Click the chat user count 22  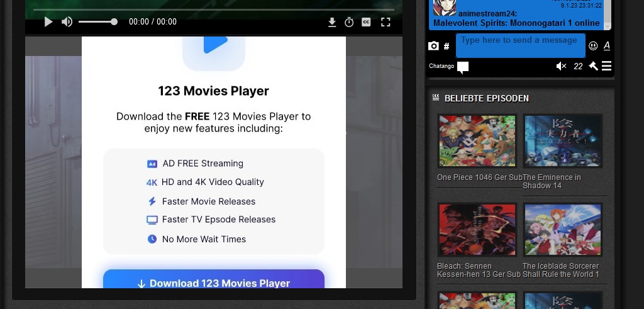[579, 66]
